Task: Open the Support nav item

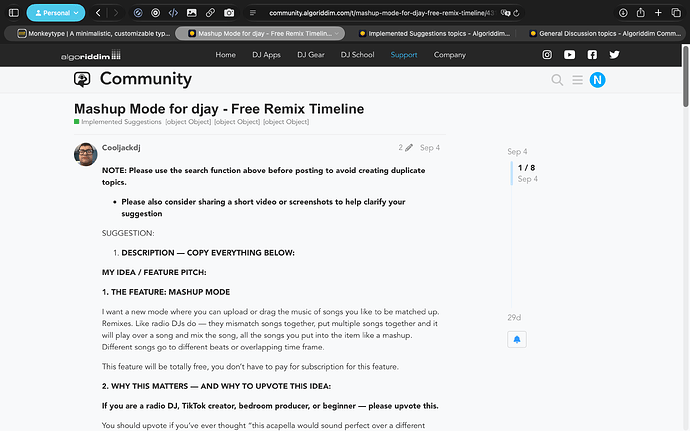Action: tap(404, 55)
